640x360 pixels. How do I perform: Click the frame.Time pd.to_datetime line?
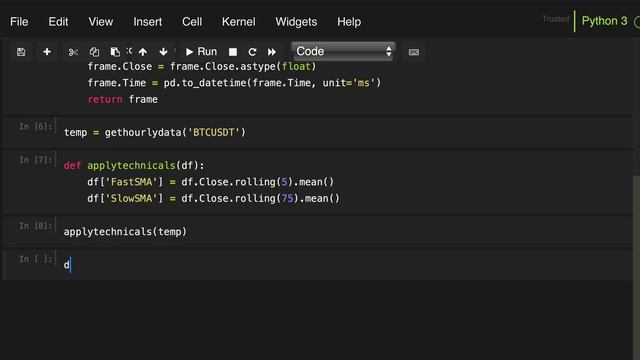pos(234,83)
